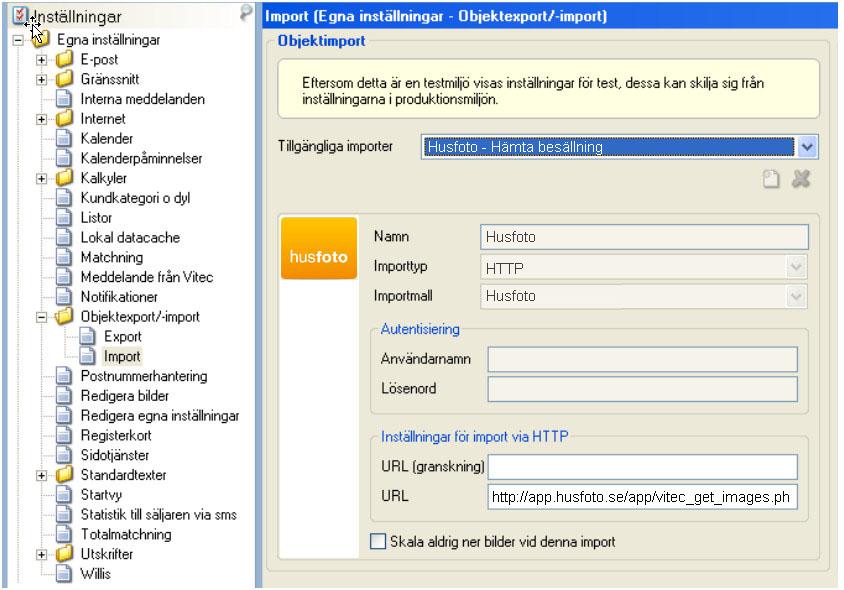The image size is (844, 590).
Task: Click the Användarnamn input field
Action: [643, 359]
